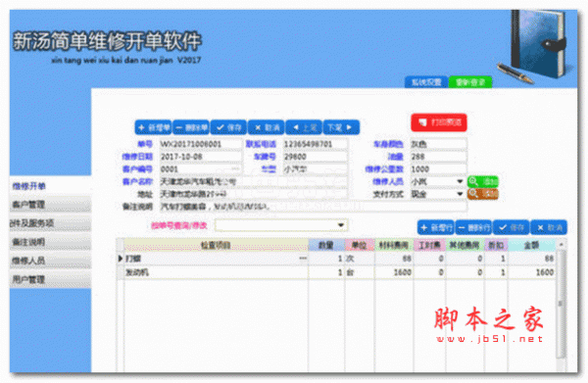Click the row pointer arrow beside 打蜡
588x383 pixels.
[x=121, y=259]
